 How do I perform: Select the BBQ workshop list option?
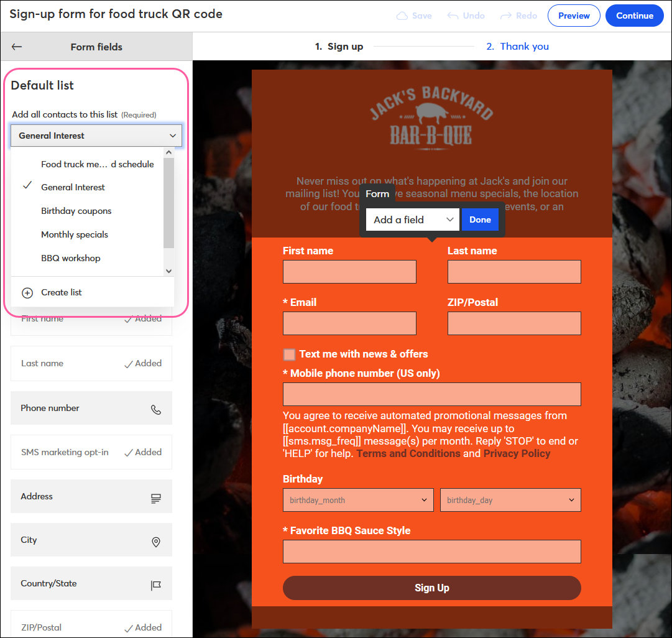pos(88,258)
